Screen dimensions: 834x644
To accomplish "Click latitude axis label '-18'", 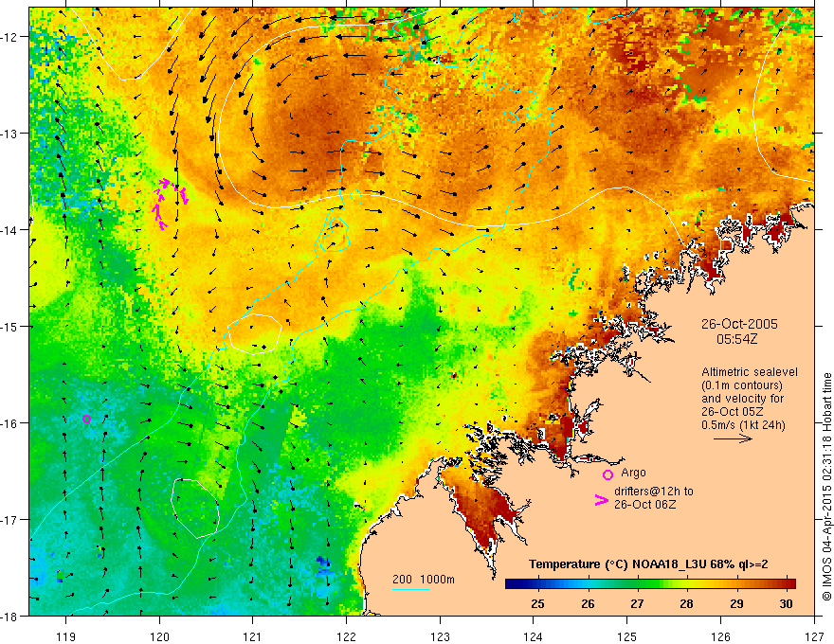I will 9,616.
